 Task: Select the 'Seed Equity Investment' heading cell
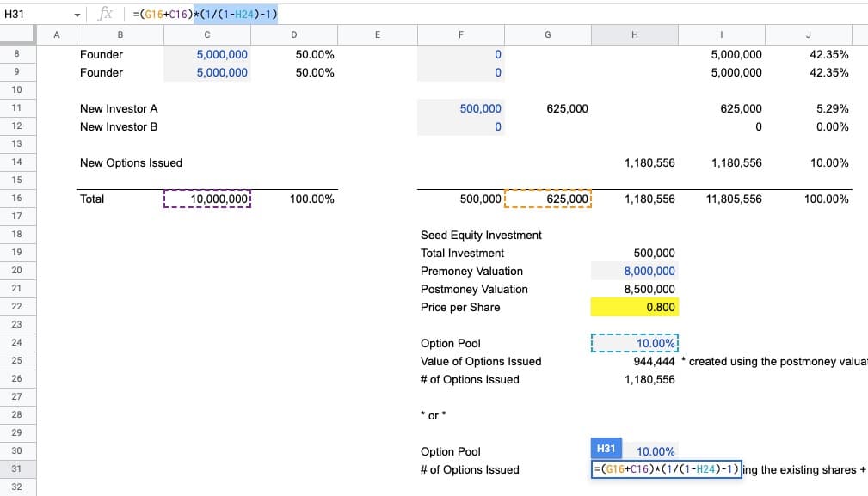pyautogui.click(x=481, y=236)
